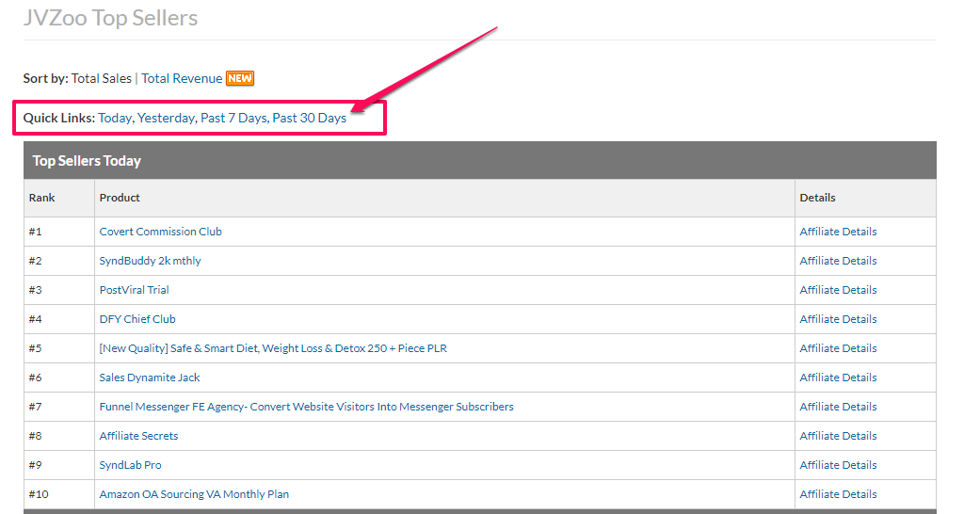This screenshot has width=980, height=514.
Task: Open SyndLab Pro product
Action: 130,465
